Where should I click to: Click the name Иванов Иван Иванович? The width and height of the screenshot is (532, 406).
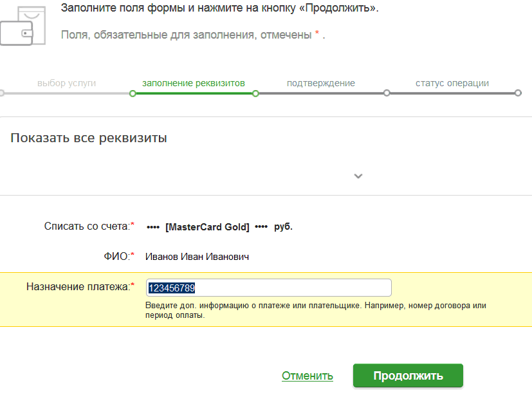pos(197,257)
